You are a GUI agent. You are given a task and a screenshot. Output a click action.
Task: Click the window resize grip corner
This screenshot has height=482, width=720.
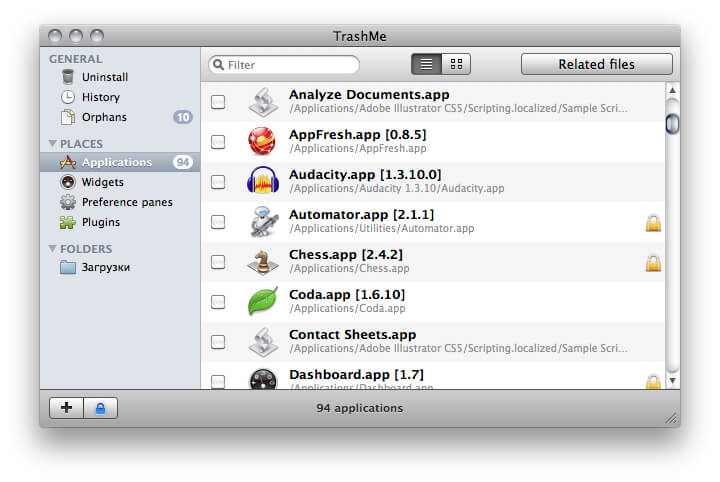point(671,418)
